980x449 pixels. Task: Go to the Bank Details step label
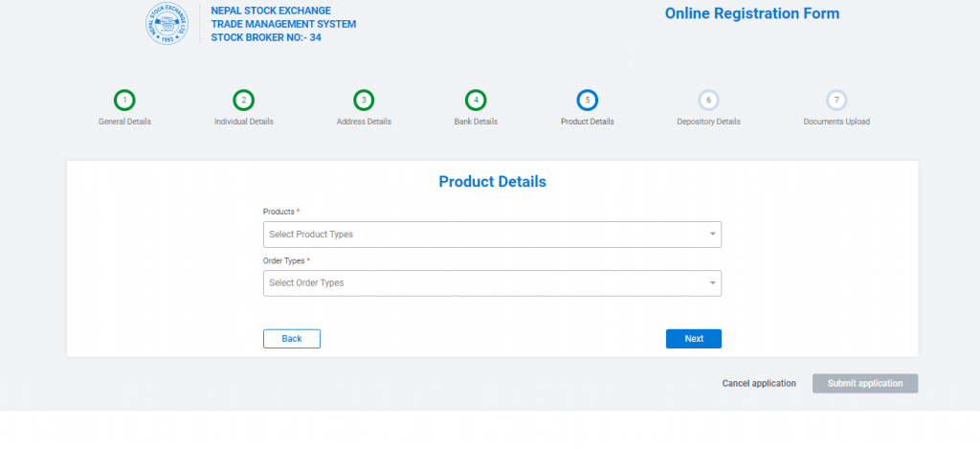[476, 122]
